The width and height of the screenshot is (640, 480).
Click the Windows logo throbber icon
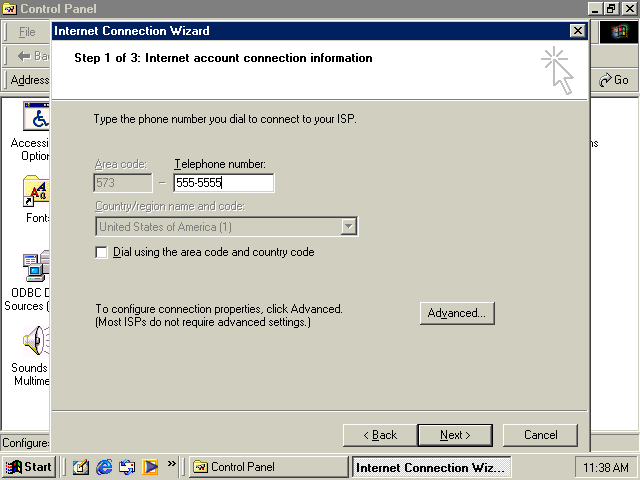point(620,32)
